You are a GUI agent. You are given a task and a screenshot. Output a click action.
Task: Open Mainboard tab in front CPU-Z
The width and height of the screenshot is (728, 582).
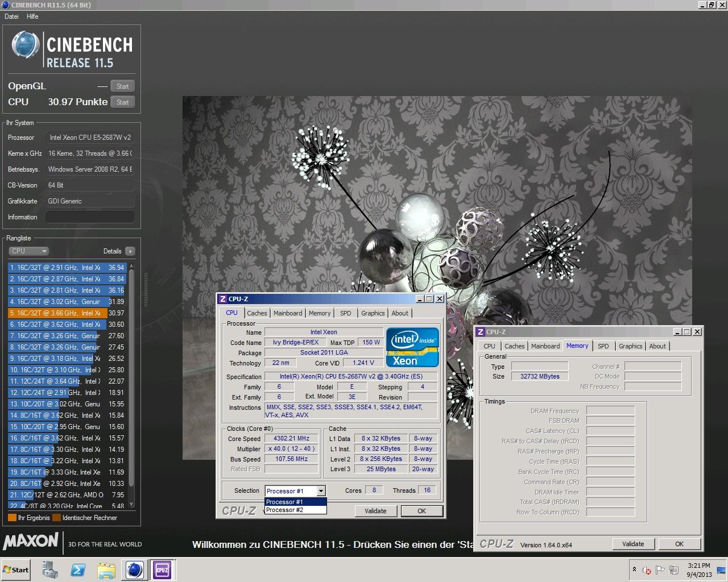point(288,313)
